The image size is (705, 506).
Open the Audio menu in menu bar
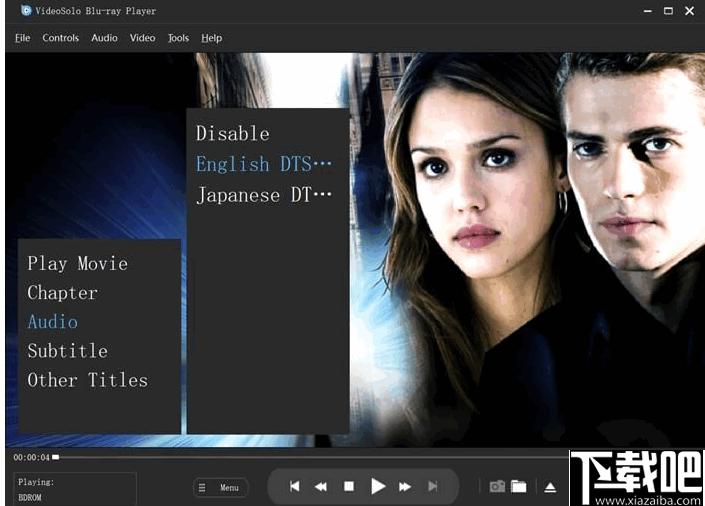104,38
